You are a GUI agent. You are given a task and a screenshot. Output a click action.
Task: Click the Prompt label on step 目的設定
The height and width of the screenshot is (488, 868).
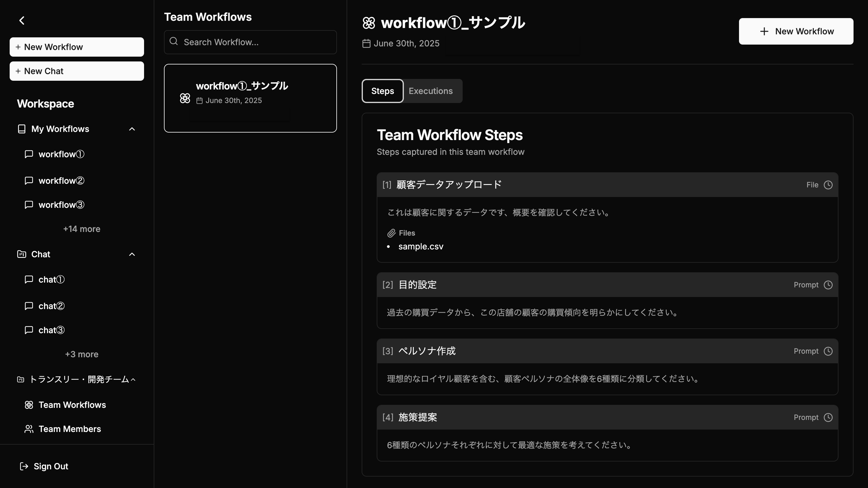(806, 285)
